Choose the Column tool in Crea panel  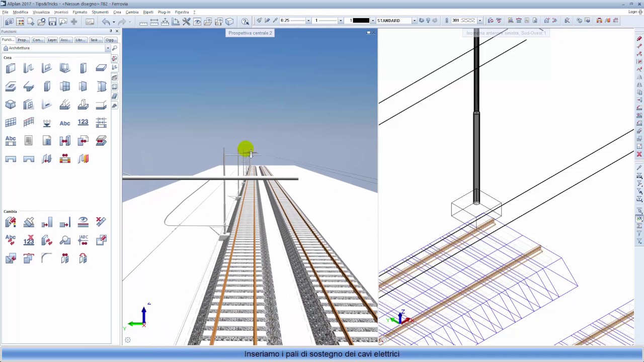tap(83, 68)
